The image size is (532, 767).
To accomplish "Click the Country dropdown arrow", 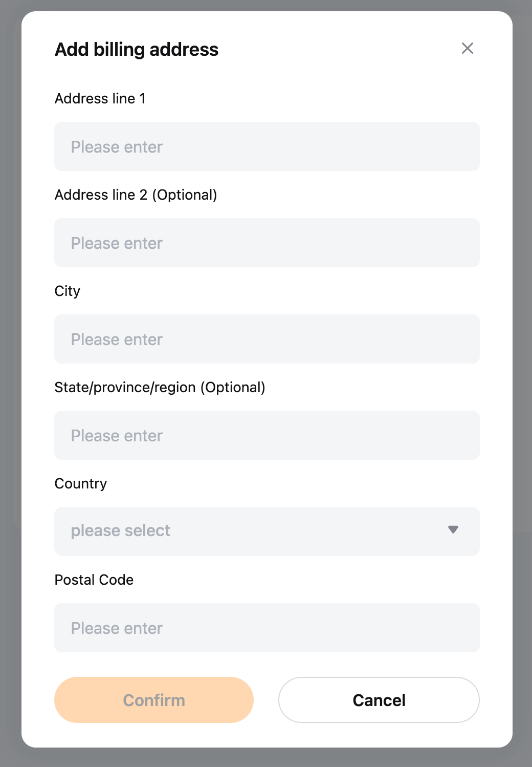I will coord(453,529).
